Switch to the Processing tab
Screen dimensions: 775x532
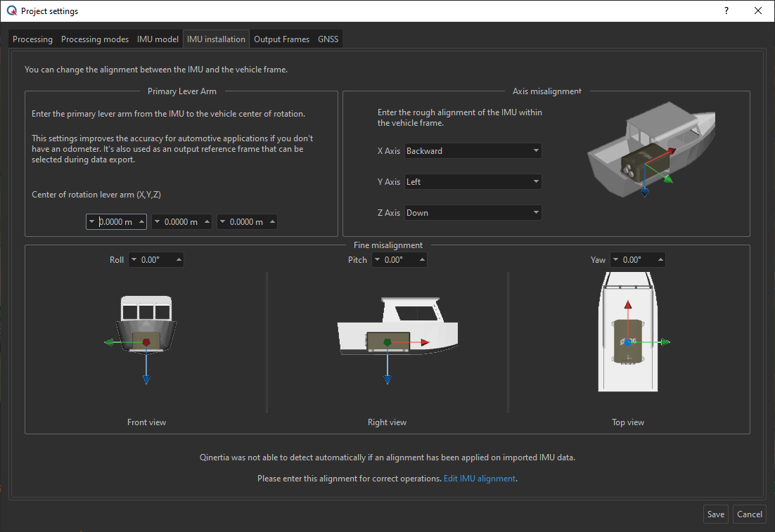pyautogui.click(x=32, y=39)
